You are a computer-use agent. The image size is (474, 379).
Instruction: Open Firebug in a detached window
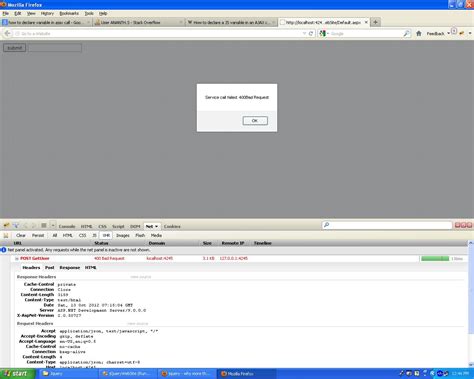463,225
